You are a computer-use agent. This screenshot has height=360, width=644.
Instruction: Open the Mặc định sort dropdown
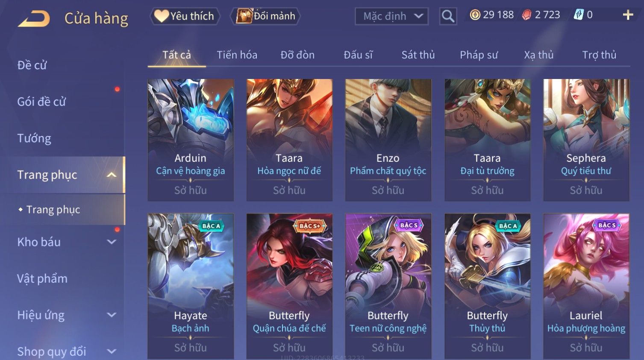pos(391,16)
